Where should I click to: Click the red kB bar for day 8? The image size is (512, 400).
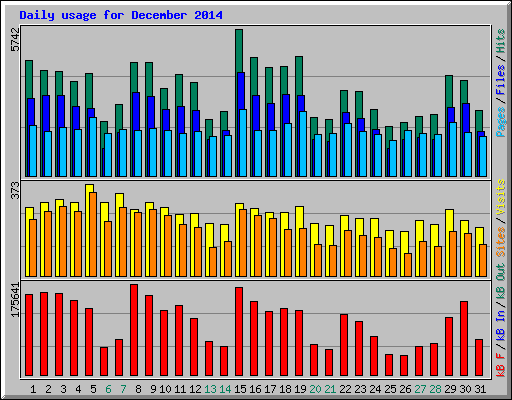tap(134, 330)
